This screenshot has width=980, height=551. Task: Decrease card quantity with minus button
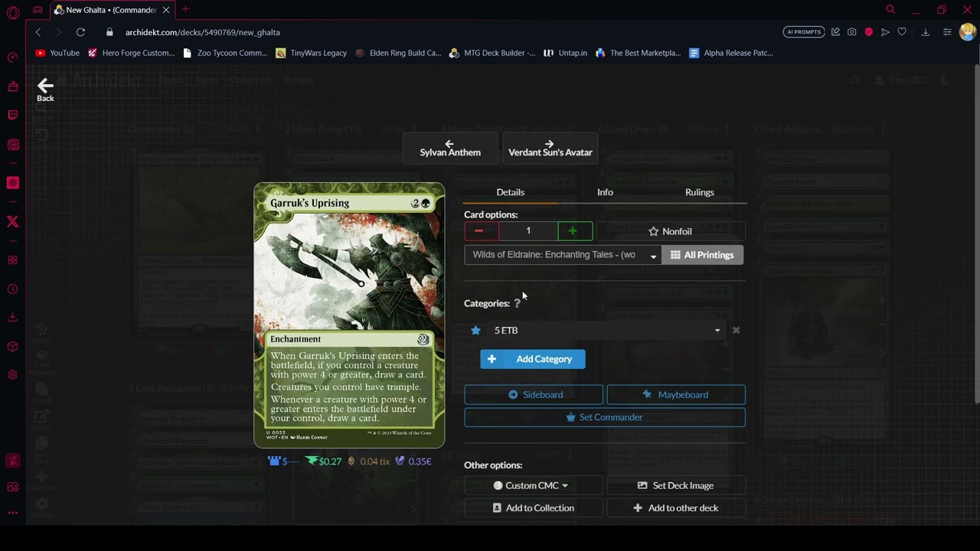481,231
